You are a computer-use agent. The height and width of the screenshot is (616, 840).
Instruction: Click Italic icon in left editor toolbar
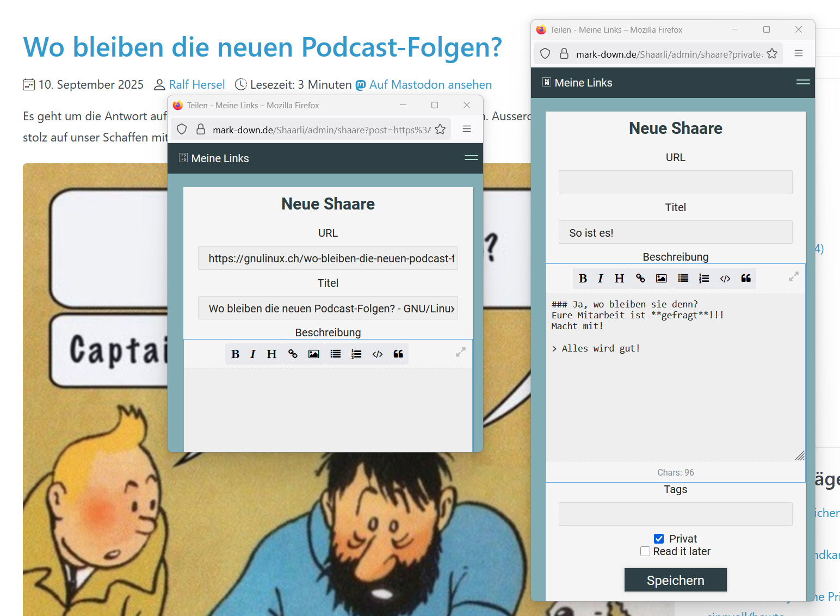pyautogui.click(x=252, y=354)
